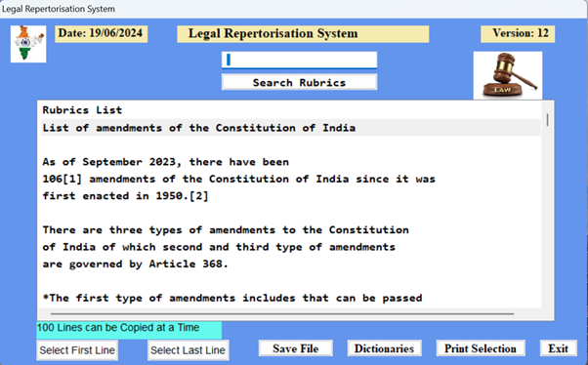Click the Version: 12 label

point(518,33)
